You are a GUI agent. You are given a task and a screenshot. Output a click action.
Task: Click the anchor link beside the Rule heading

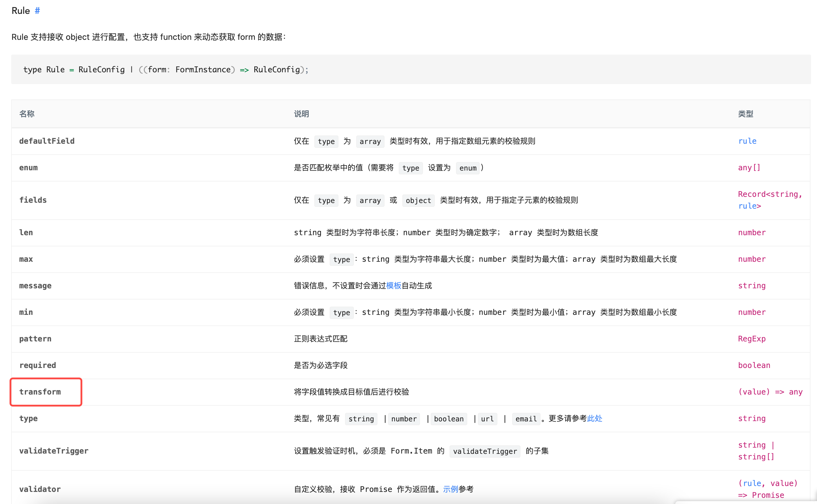(x=38, y=10)
